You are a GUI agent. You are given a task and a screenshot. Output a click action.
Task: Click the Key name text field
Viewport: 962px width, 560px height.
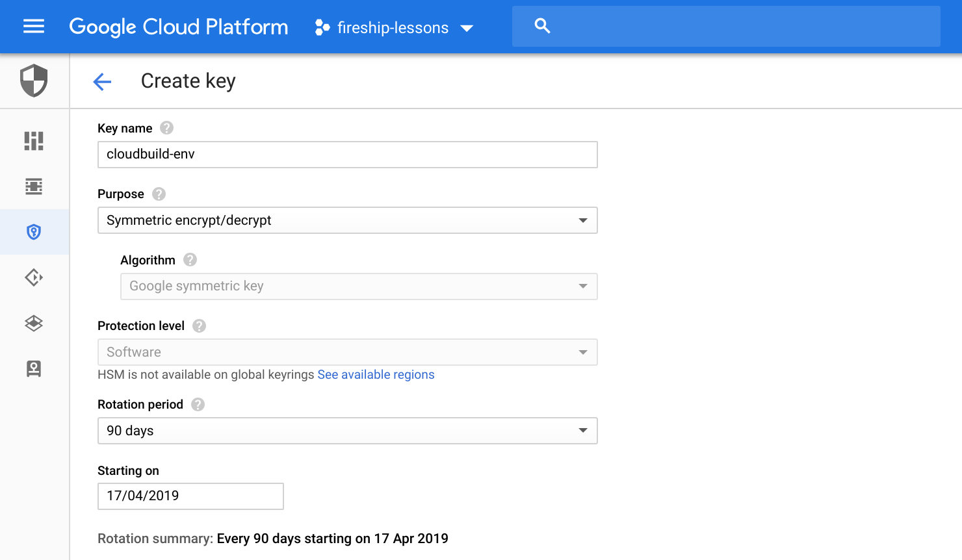[347, 155]
